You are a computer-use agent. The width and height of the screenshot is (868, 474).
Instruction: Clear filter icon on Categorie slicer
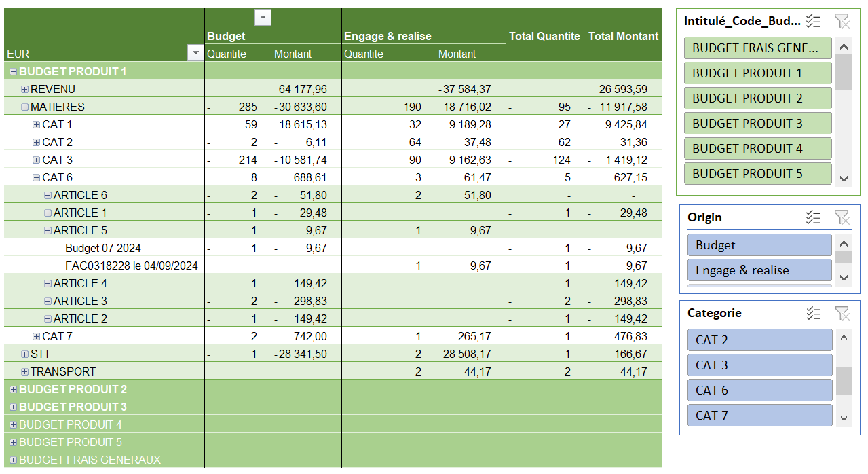pyautogui.click(x=842, y=313)
